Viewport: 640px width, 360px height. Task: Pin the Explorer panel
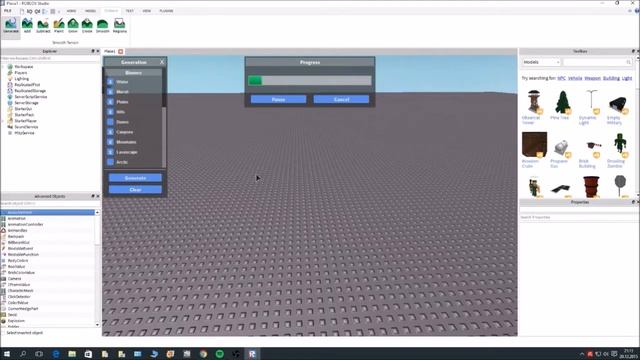93,51
